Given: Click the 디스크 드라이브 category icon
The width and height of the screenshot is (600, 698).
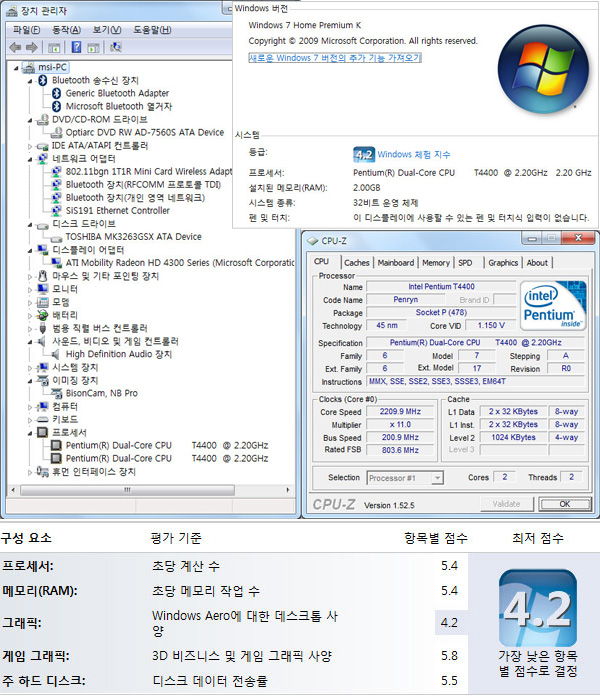Looking at the screenshot, I should click(x=43, y=225).
